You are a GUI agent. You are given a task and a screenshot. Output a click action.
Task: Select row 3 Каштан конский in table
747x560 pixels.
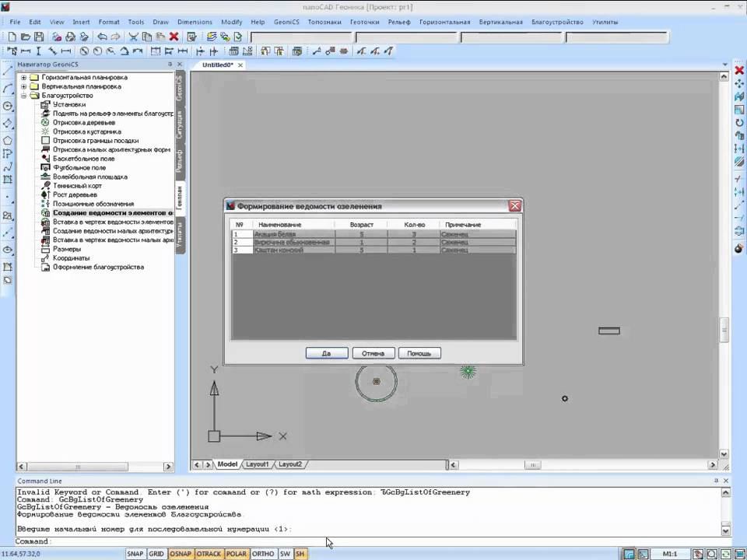point(373,250)
